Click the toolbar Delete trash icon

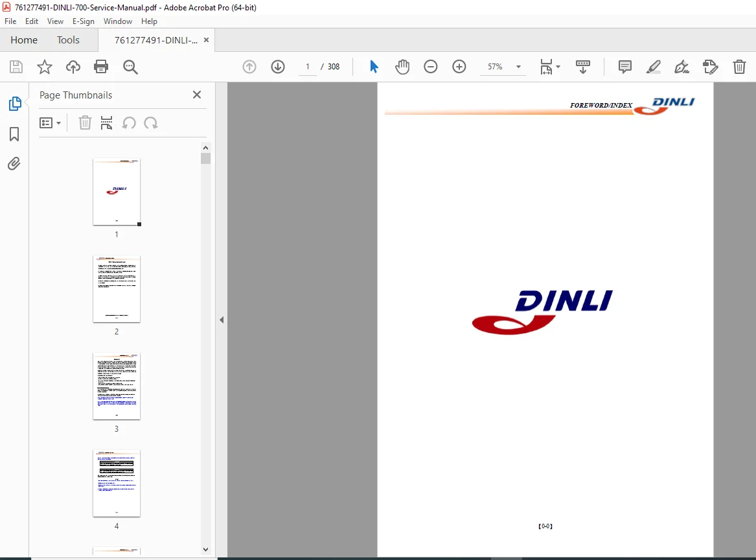click(x=739, y=67)
